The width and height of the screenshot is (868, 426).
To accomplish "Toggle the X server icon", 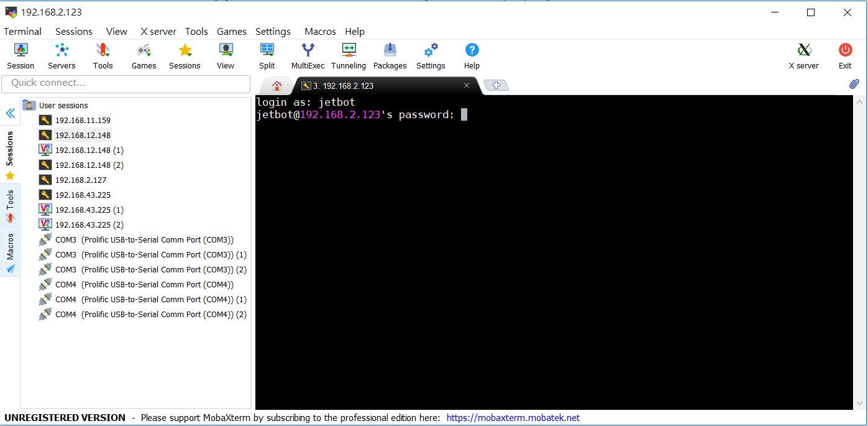I will [804, 56].
